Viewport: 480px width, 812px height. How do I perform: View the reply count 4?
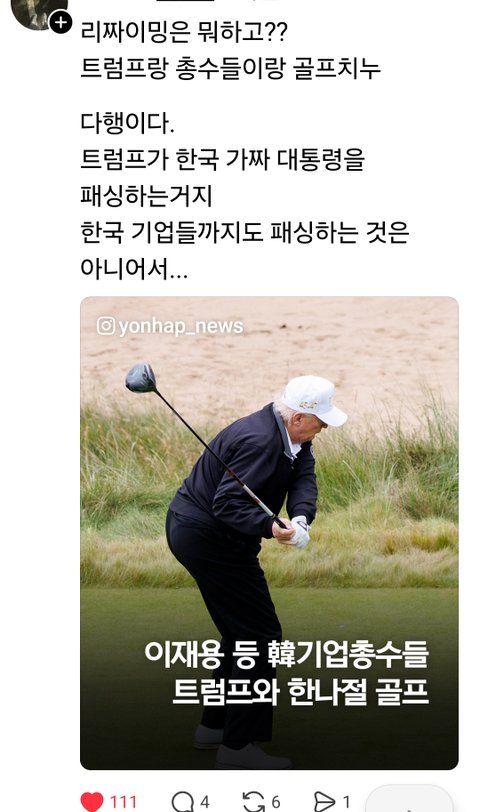(205, 802)
